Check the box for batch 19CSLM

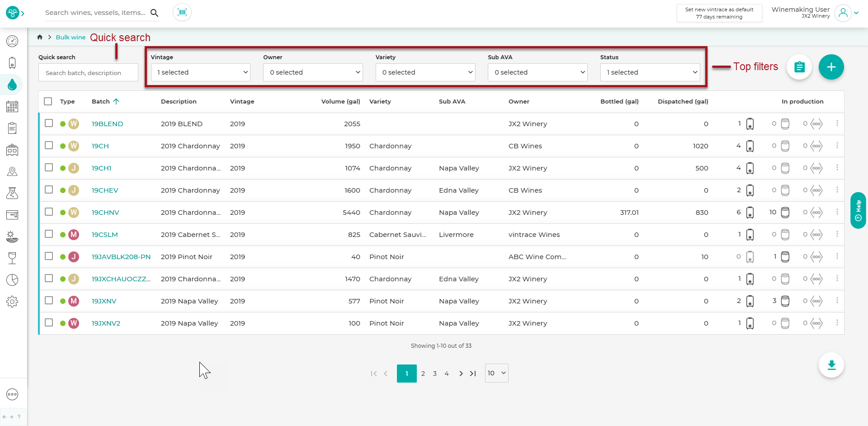pyautogui.click(x=49, y=234)
